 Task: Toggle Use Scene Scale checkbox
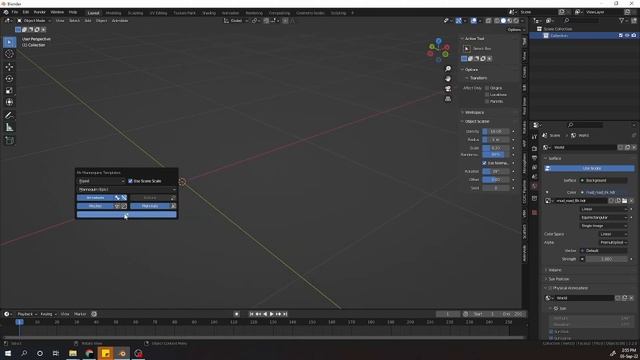pyautogui.click(x=130, y=181)
